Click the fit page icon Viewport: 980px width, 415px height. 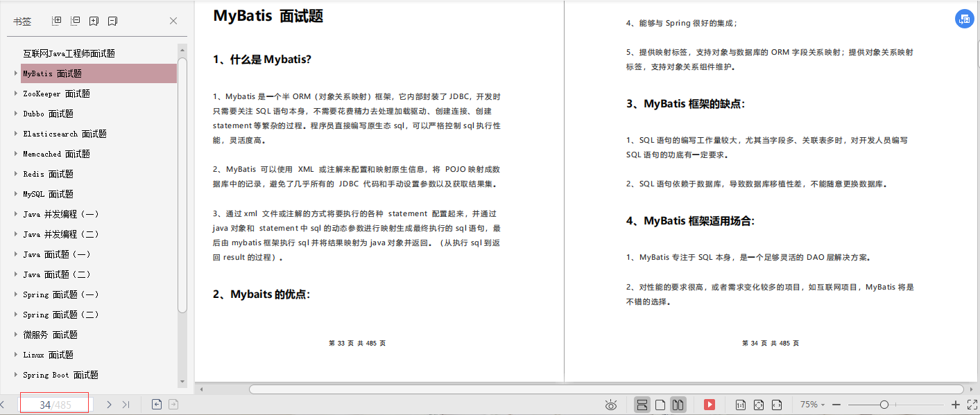pyautogui.click(x=758, y=405)
